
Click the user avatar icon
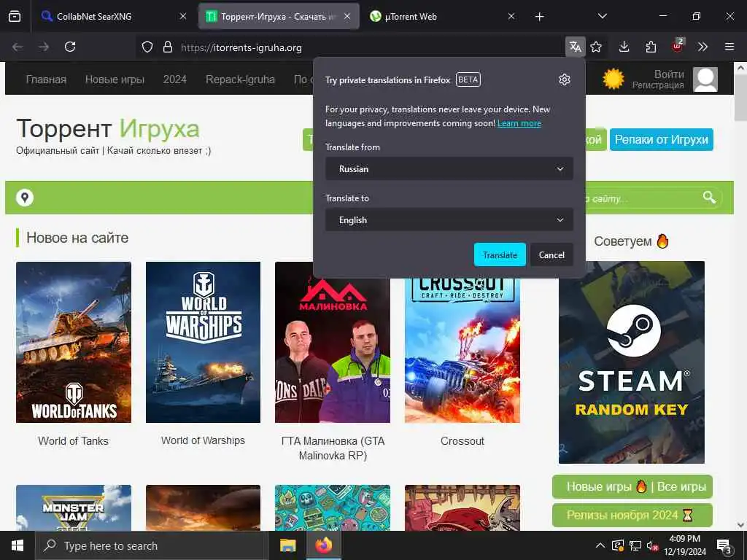click(x=705, y=79)
